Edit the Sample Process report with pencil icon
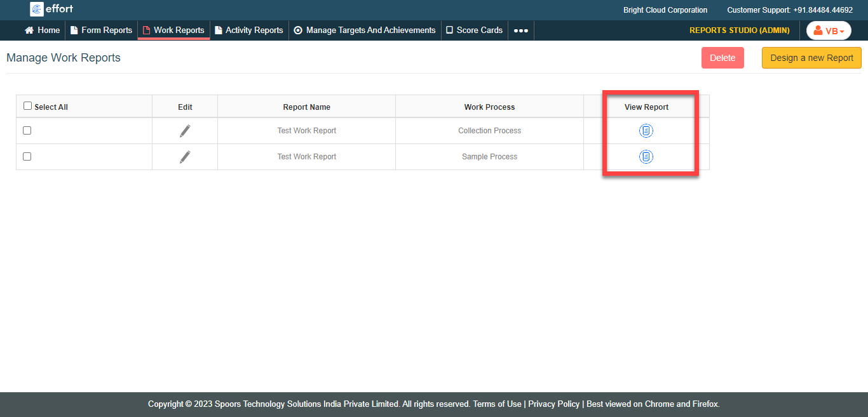Screen dimensions: 868x417 tap(185, 157)
